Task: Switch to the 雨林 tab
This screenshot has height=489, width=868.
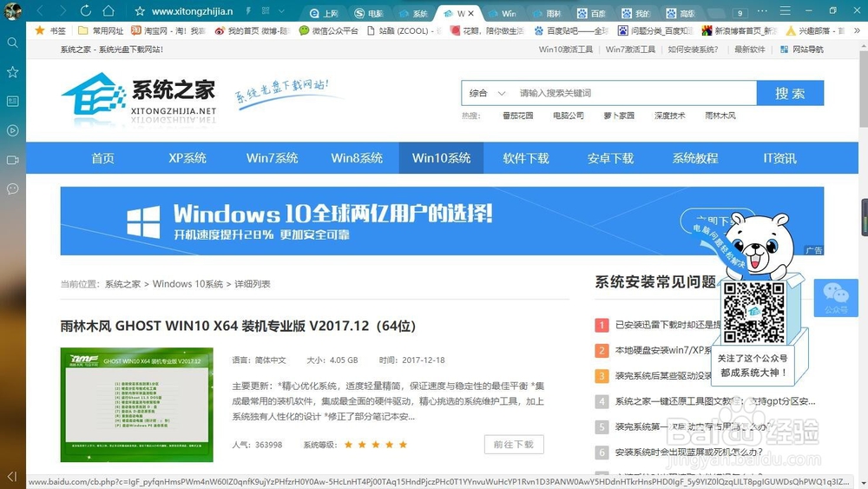Action: 547,13
